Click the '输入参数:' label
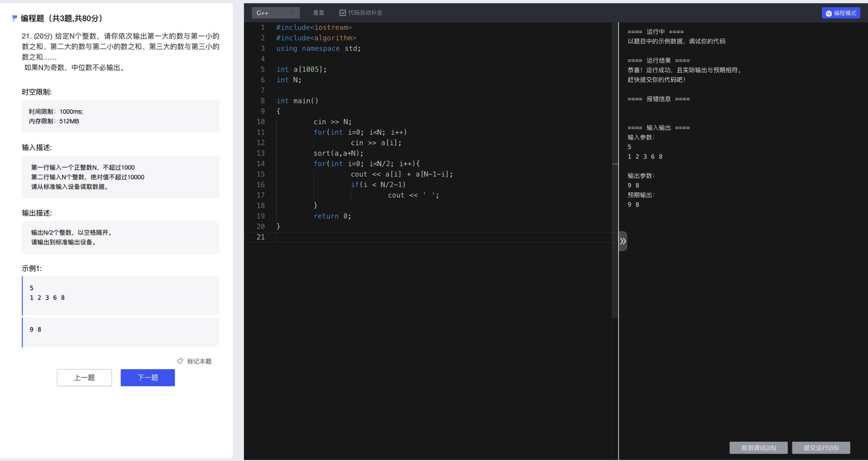The image size is (868, 461). tap(641, 137)
